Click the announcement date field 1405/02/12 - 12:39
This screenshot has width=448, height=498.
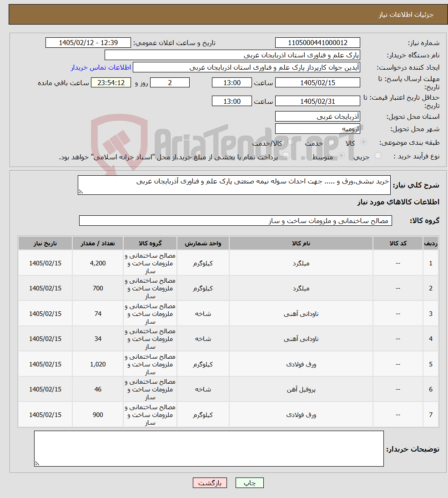(88, 42)
